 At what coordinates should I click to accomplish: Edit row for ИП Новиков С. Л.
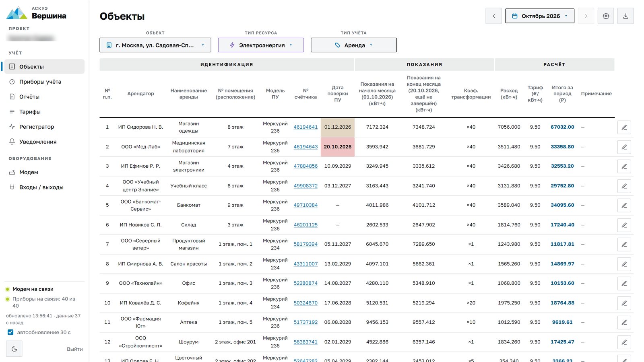tap(624, 225)
